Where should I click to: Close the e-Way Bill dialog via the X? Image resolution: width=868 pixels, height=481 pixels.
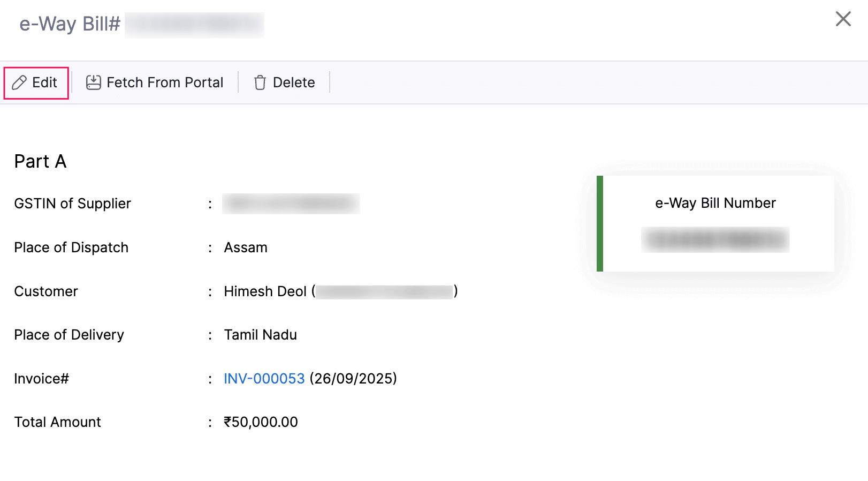point(843,19)
